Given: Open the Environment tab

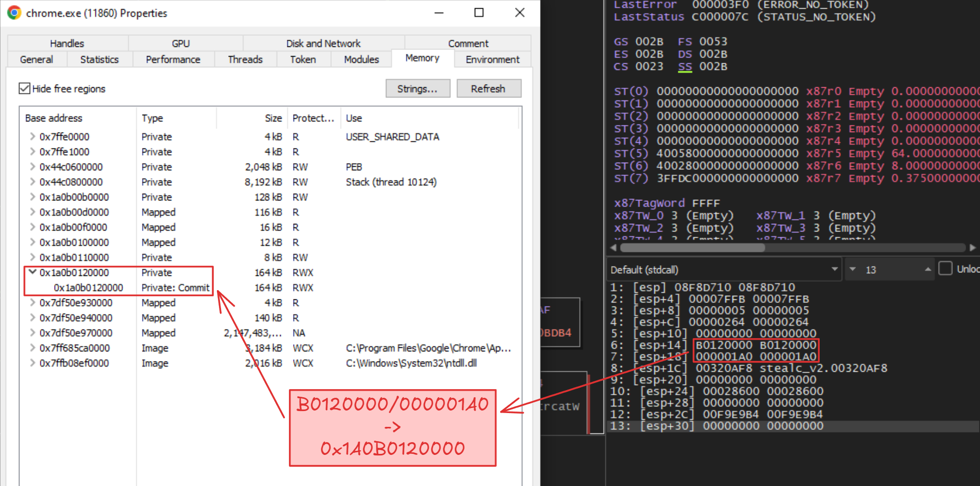Looking at the screenshot, I should [x=493, y=59].
